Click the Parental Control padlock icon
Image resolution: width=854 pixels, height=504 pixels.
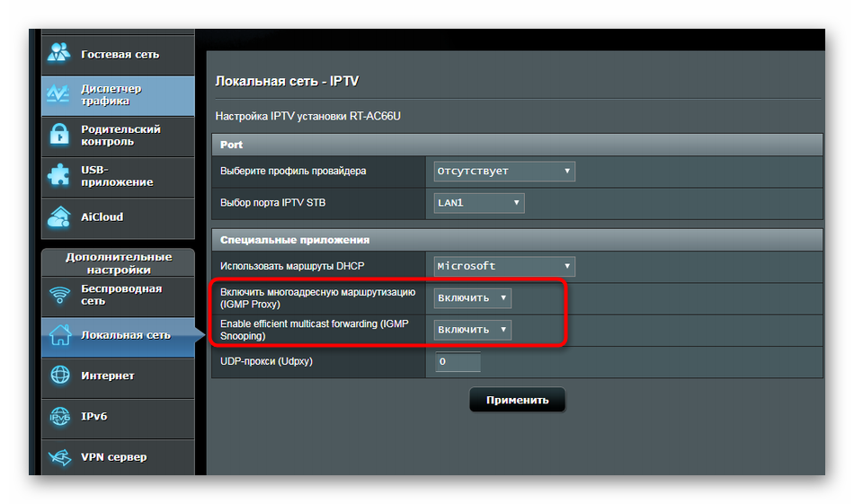(60, 136)
